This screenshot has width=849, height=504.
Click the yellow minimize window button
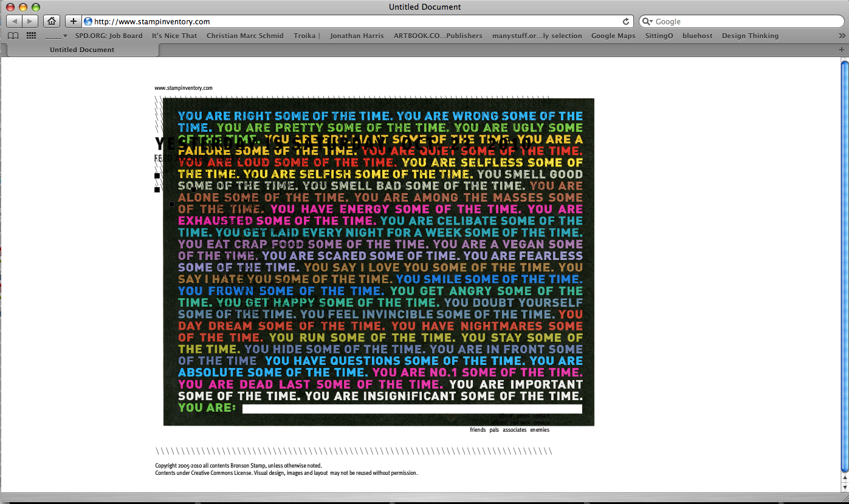(24, 7)
